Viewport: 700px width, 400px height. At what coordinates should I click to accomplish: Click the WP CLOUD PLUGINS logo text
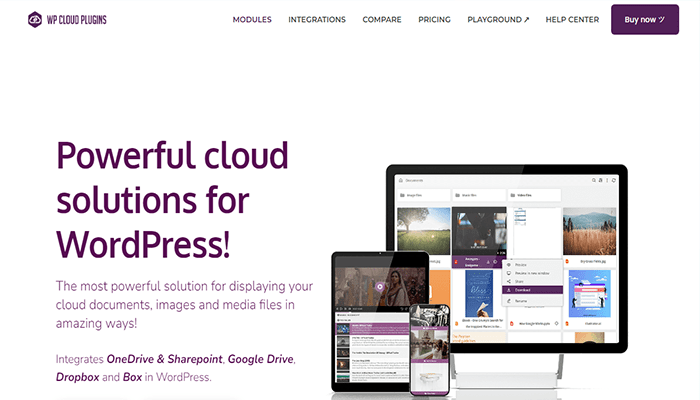click(x=77, y=20)
